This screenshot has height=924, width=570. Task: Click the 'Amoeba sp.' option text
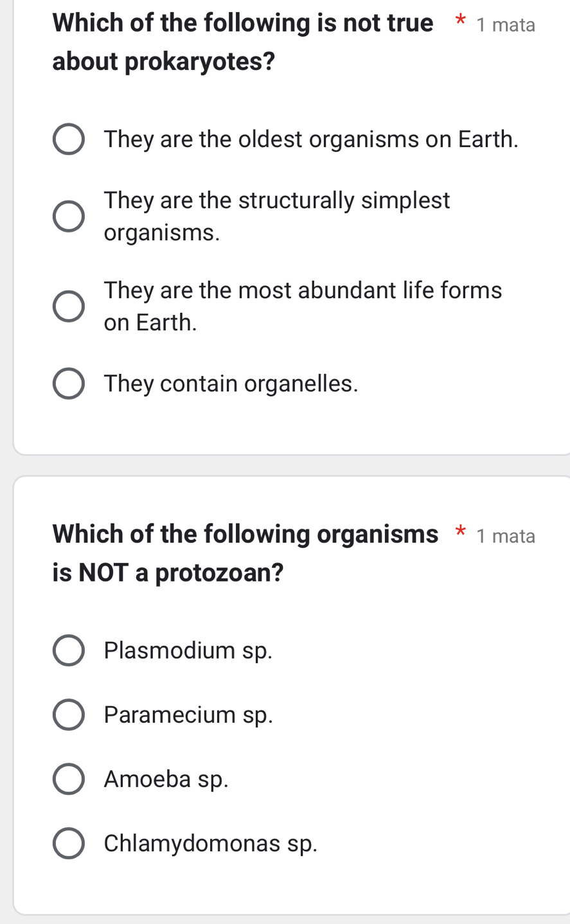point(166,779)
